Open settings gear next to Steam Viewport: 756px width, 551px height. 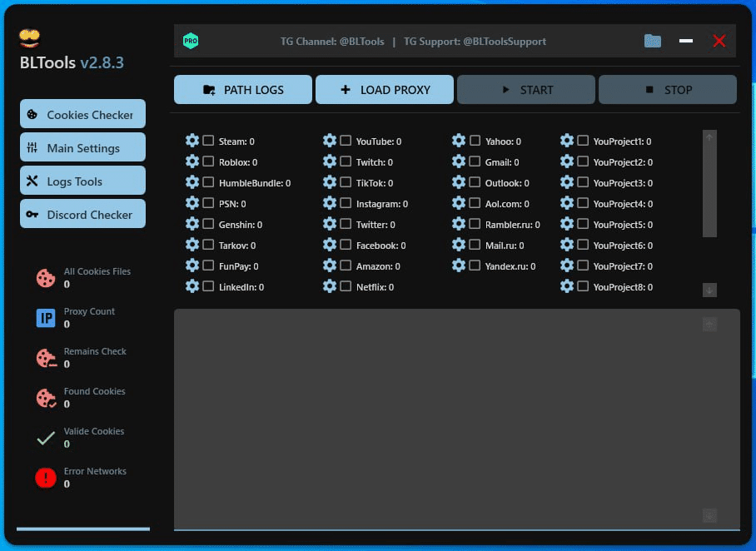pos(192,141)
